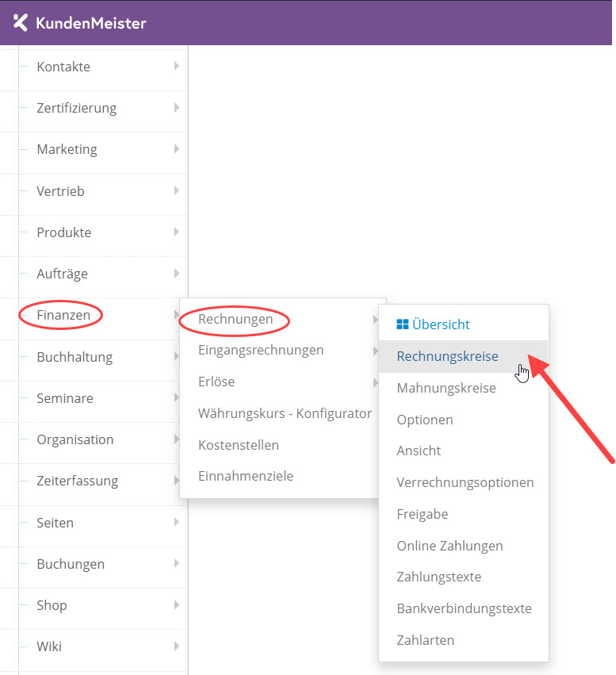The width and height of the screenshot is (616, 675).
Task: Open Kostenstellen entry
Action: (239, 445)
